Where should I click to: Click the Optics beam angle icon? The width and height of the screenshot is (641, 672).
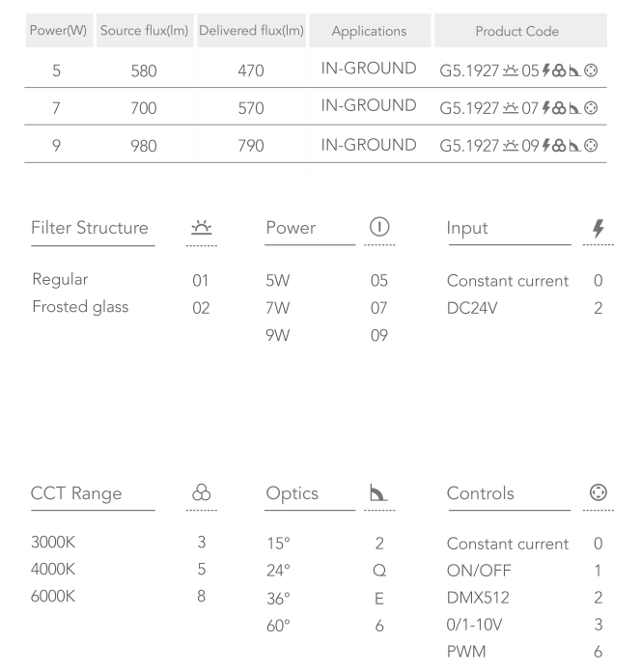(378, 493)
